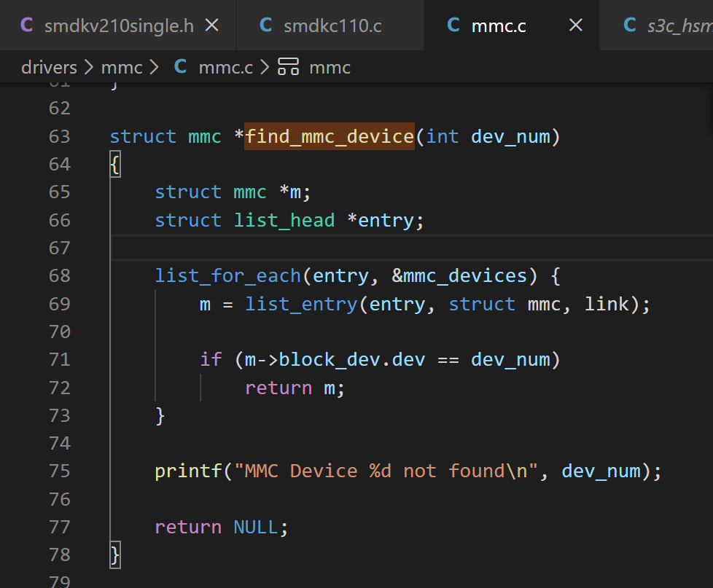Close the smdkv210single.h tab
The height and width of the screenshot is (588, 713).
click(212, 26)
